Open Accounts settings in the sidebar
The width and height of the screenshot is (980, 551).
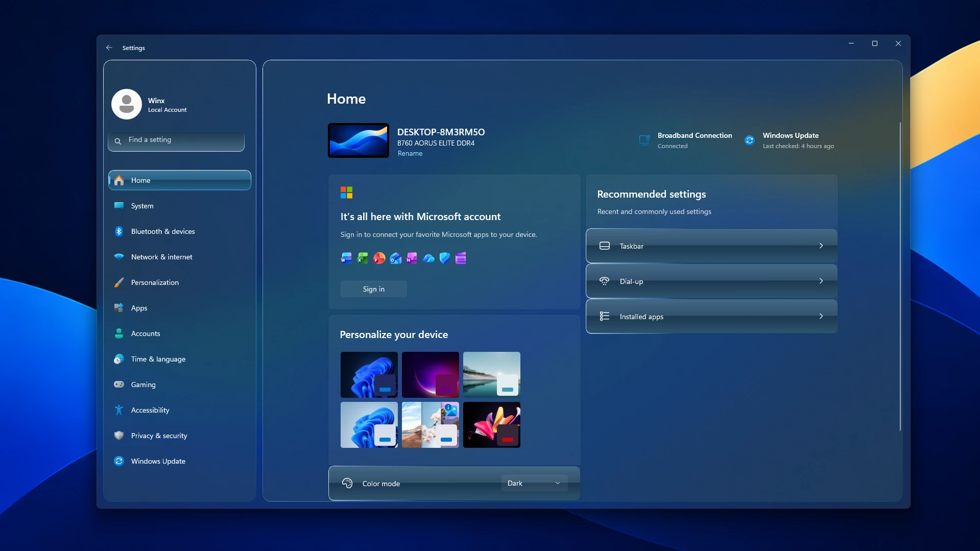[180, 333]
